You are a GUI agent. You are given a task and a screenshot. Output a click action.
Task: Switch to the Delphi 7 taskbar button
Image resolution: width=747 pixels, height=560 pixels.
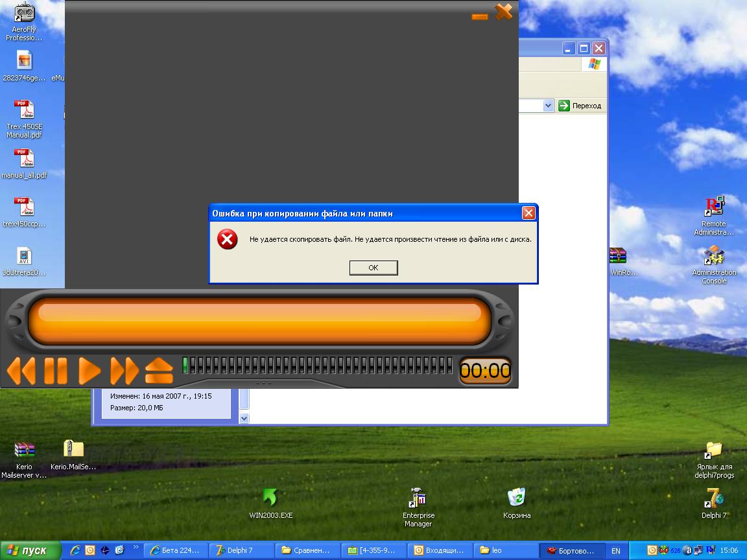pos(242,550)
